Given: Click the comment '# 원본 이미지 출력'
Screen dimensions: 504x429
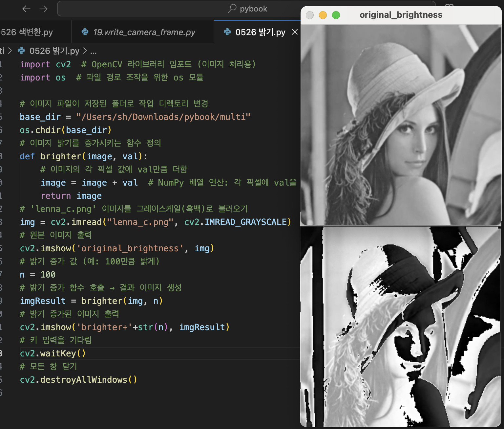Looking at the screenshot, I should tap(56, 235).
